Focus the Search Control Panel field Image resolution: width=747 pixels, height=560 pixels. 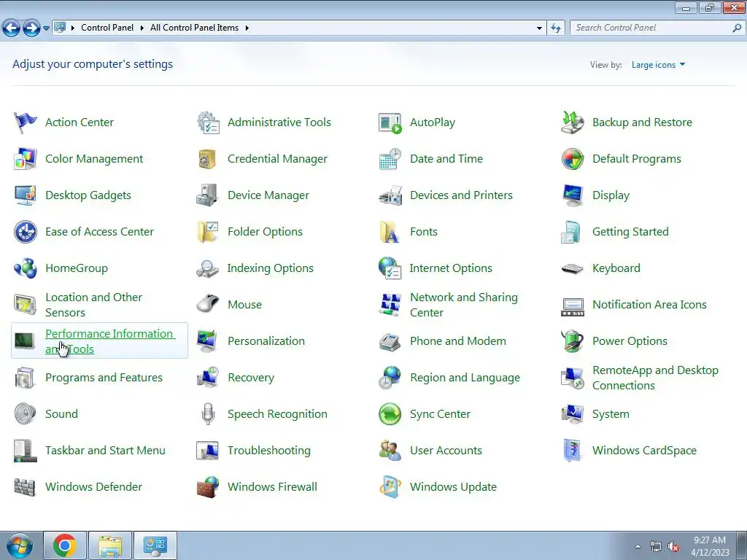[657, 28]
